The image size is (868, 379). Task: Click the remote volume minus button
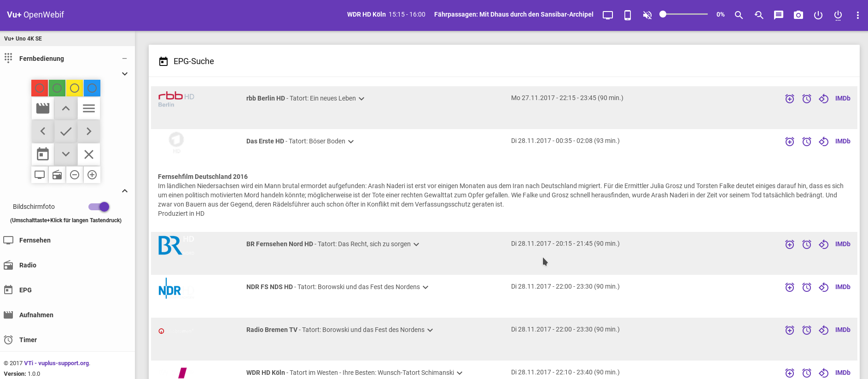click(x=75, y=175)
